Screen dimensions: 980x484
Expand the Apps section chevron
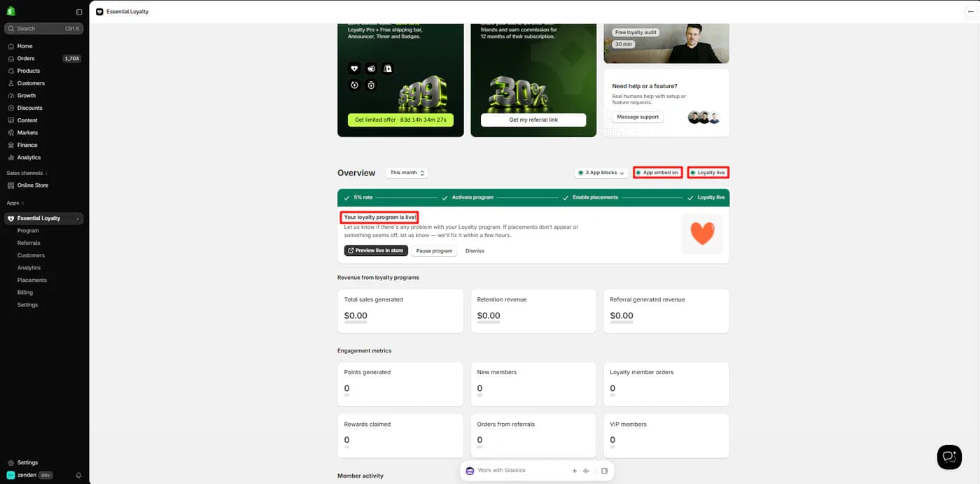coord(22,204)
